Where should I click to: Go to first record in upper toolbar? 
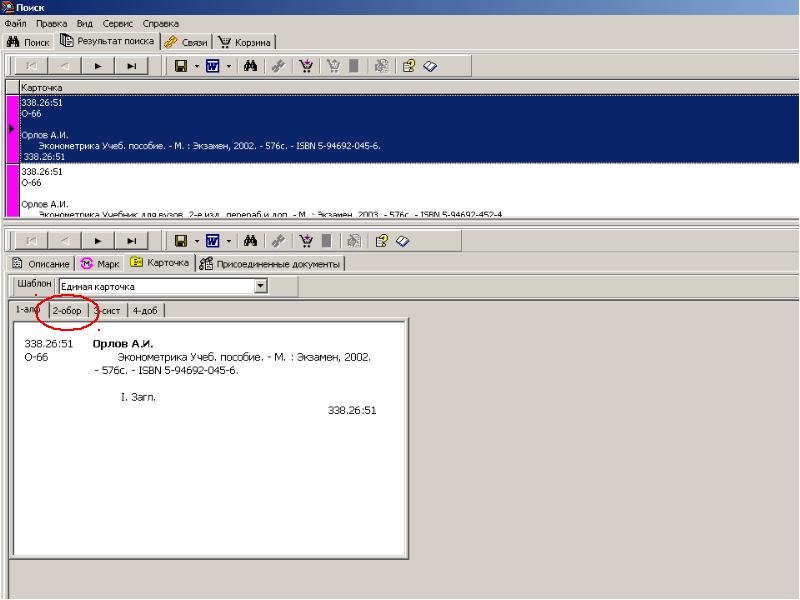[31, 66]
